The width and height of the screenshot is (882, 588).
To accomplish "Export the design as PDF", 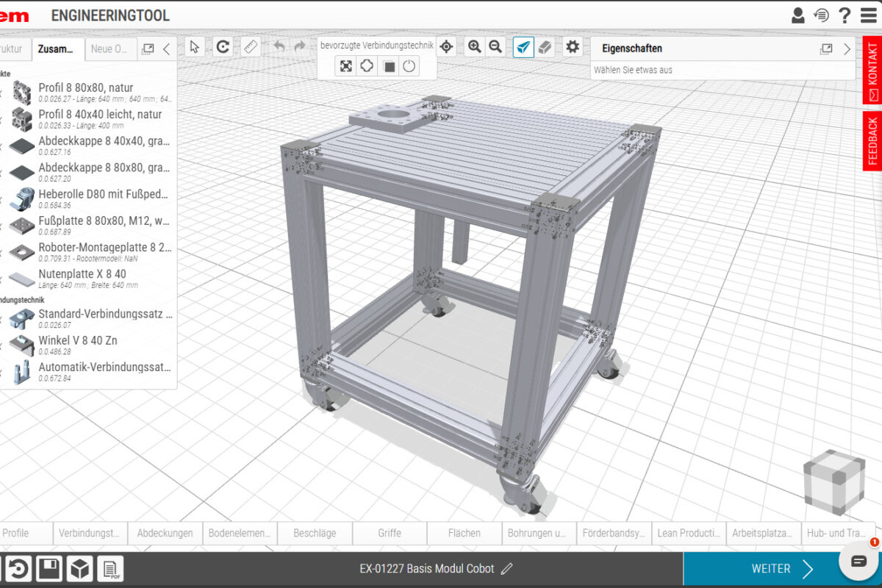I will coord(110,569).
